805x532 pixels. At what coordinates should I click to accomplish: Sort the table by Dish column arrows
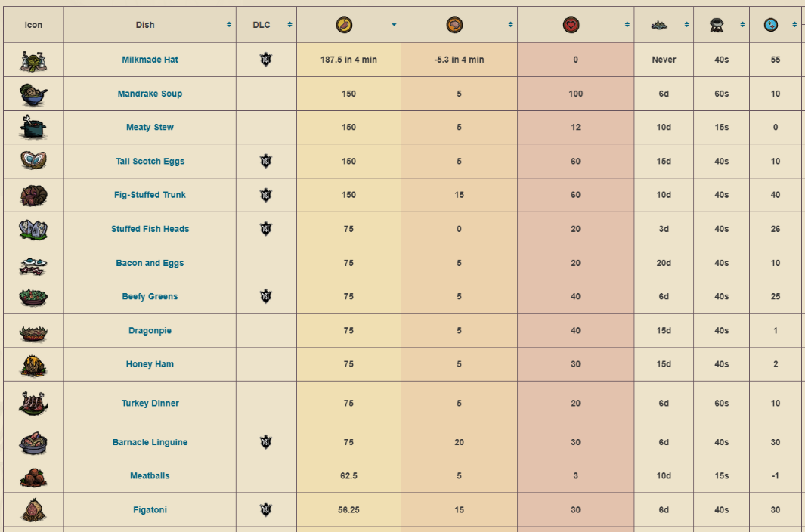coord(229,25)
